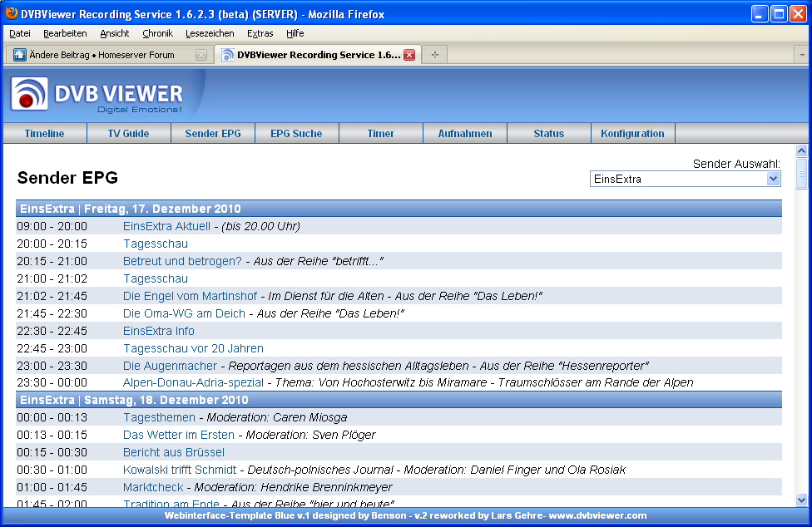Go to EPG Suche
Viewport: 812px width, 527px height.
(296, 134)
